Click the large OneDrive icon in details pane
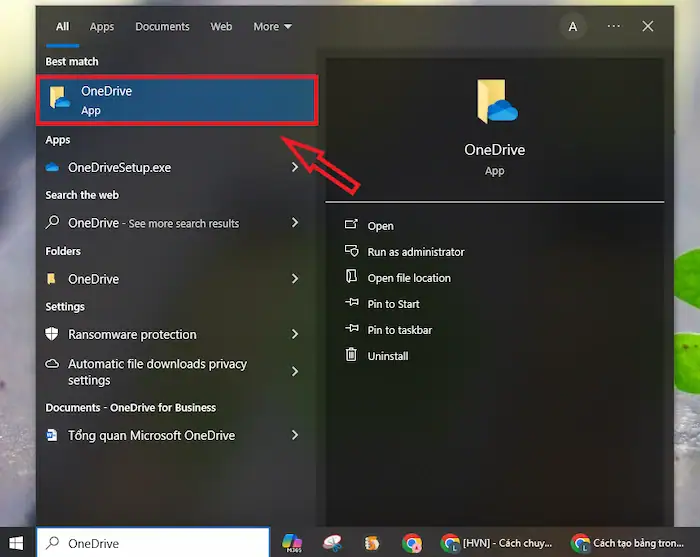Image resolution: width=700 pixels, height=557 pixels. pos(494,102)
